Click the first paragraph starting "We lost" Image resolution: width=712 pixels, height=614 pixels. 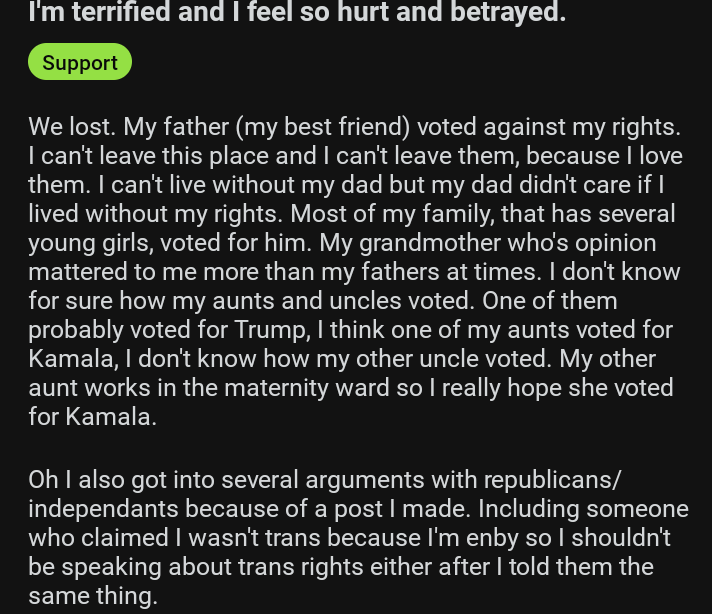pos(354,271)
